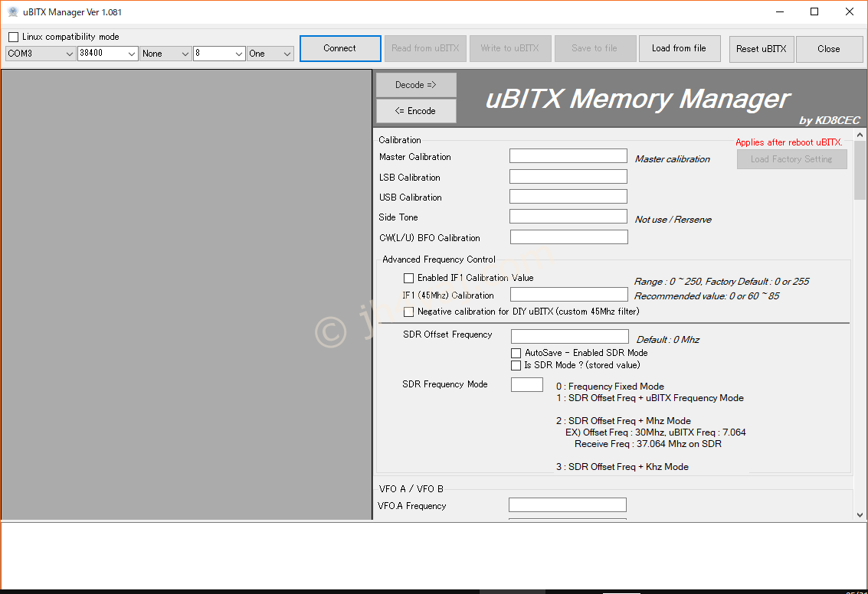Click the 'Not use / Rerserve' note
Screen dimensions: 868x594
[673, 220]
